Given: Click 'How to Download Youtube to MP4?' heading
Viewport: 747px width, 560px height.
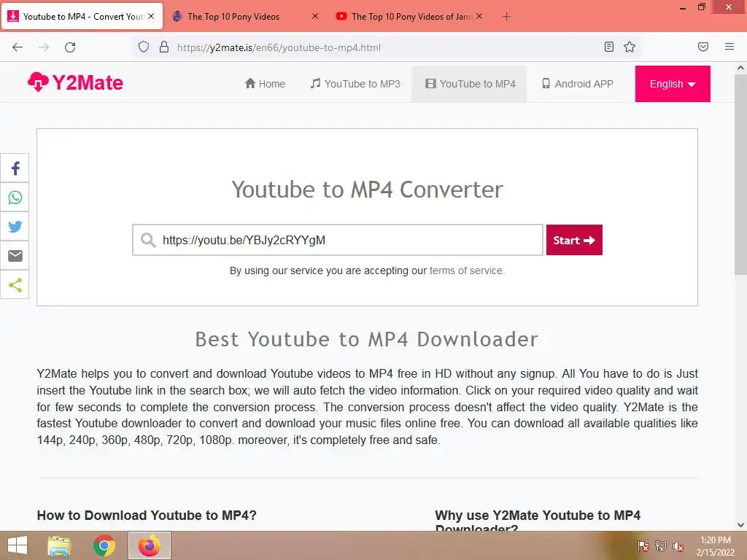Looking at the screenshot, I should [x=147, y=516].
